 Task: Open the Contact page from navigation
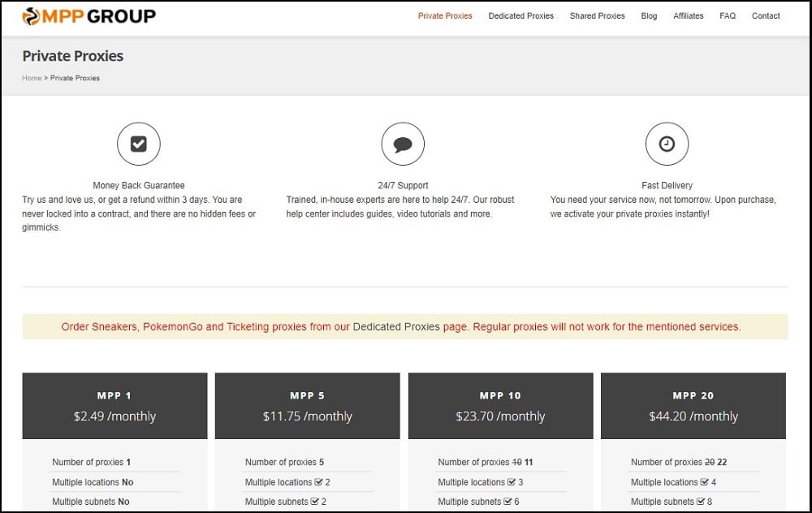coord(766,16)
